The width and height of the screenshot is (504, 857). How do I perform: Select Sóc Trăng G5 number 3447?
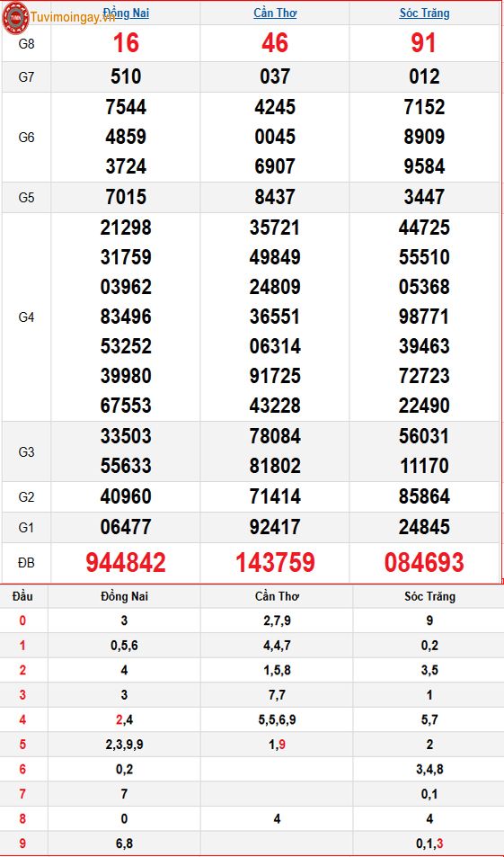click(424, 197)
